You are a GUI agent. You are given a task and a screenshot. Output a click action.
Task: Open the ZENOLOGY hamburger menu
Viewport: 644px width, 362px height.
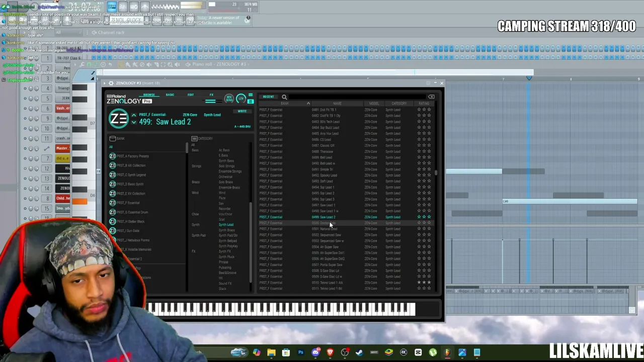click(x=251, y=95)
